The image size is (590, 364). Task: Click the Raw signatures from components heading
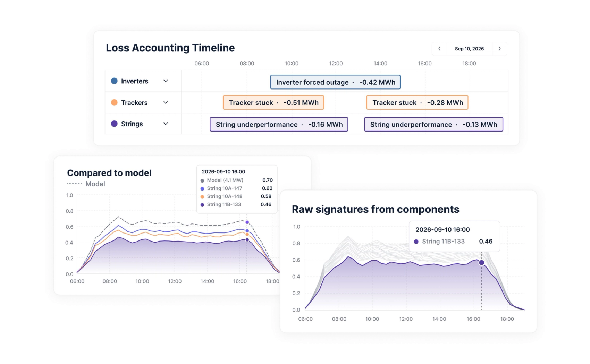tap(376, 209)
